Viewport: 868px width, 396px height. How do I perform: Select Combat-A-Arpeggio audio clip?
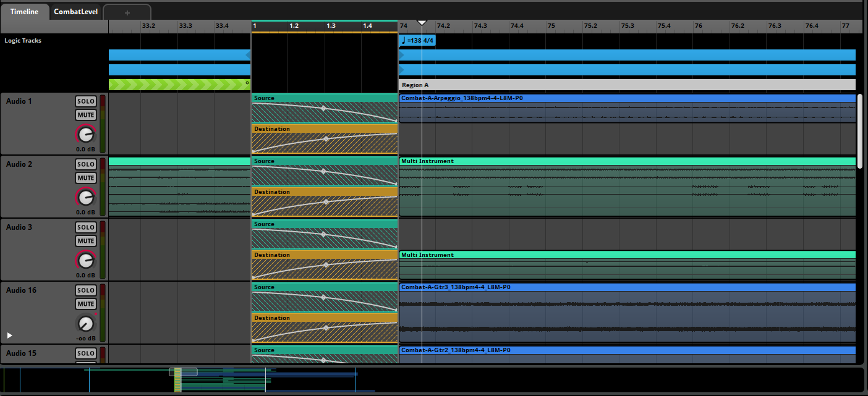[x=627, y=108]
